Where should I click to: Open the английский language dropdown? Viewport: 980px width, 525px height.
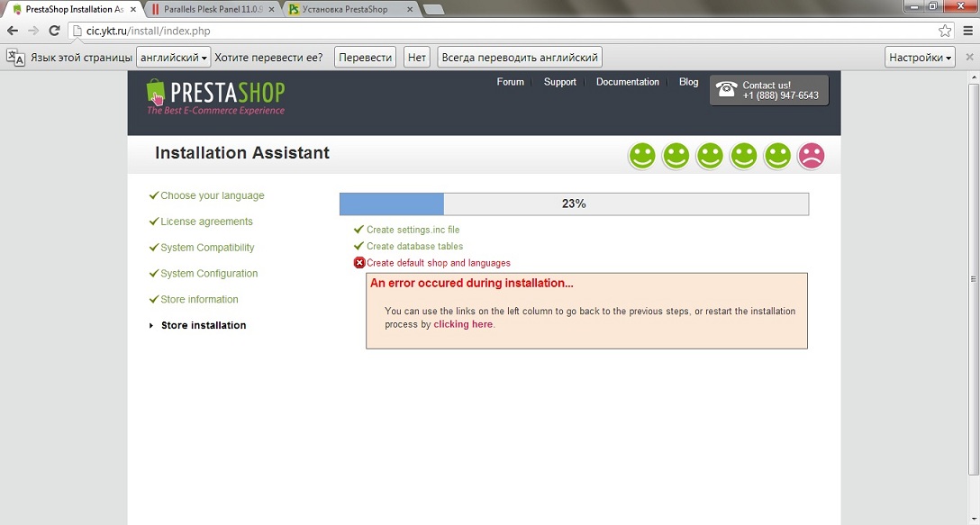pyautogui.click(x=174, y=58)
